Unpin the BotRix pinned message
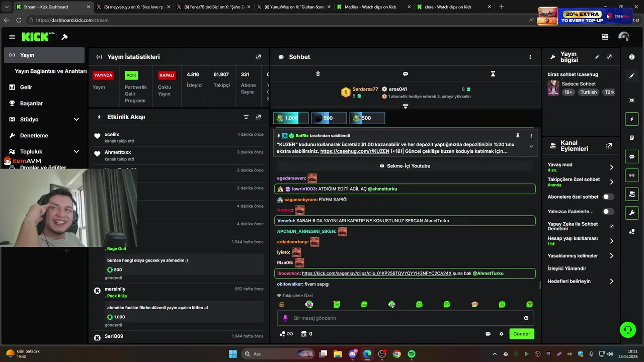 click(x=517, y=136)
